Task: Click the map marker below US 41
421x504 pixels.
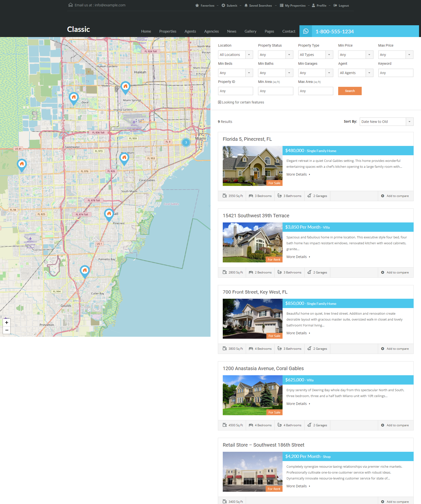Action: (x=22, y=165)
